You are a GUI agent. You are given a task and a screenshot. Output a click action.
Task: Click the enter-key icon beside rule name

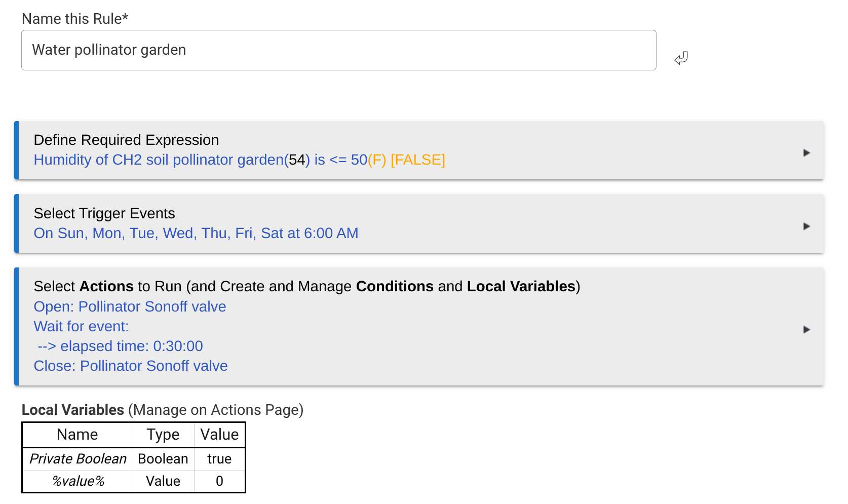point(681,58)
